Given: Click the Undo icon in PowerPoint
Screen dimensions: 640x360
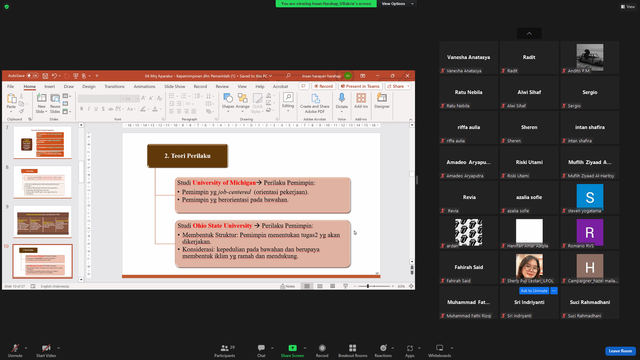Looking at the screenshot, I should coord(54,76).
